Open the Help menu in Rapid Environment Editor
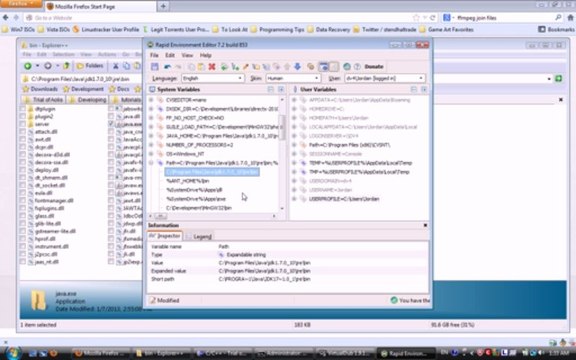 (205, 55)
